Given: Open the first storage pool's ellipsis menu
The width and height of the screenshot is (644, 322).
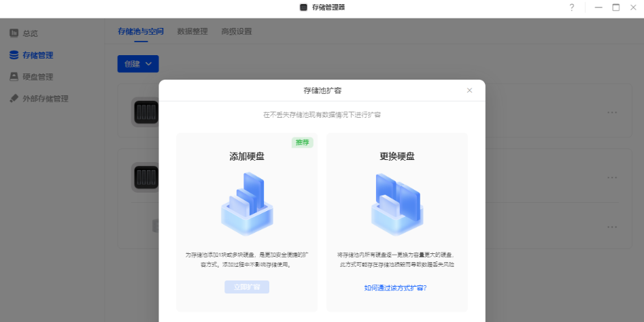Looking at the screenshot, I should (612, 112).
